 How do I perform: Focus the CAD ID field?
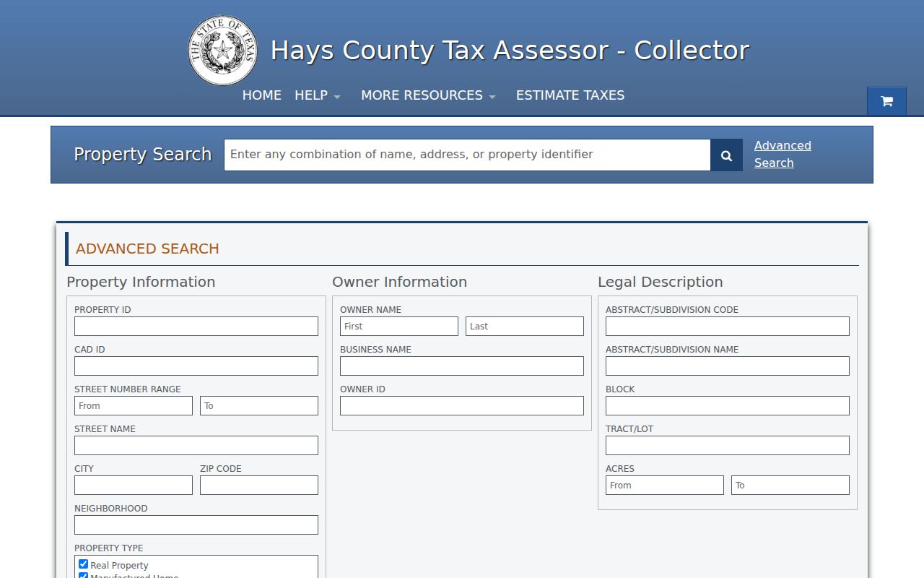click(x=196, y=366)
